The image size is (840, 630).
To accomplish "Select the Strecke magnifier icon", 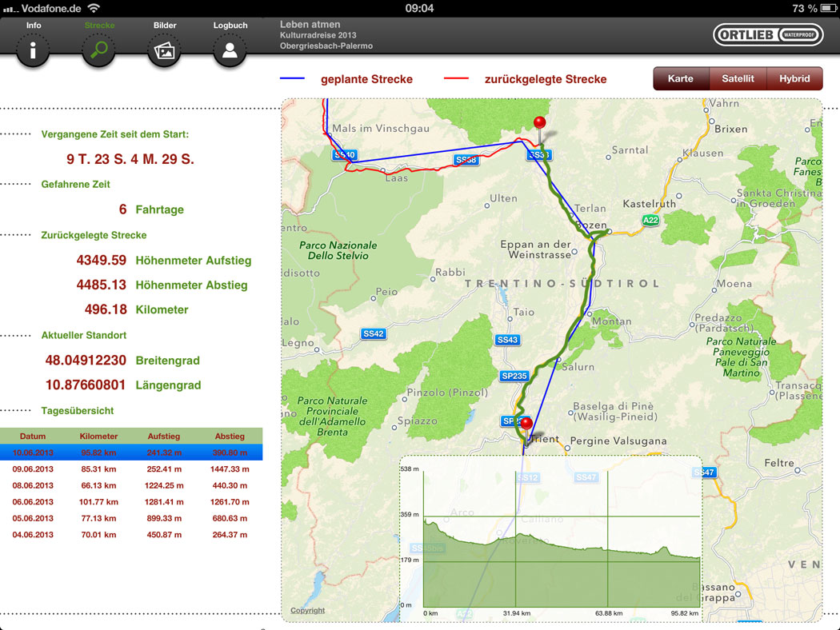I will pos(99,50).
